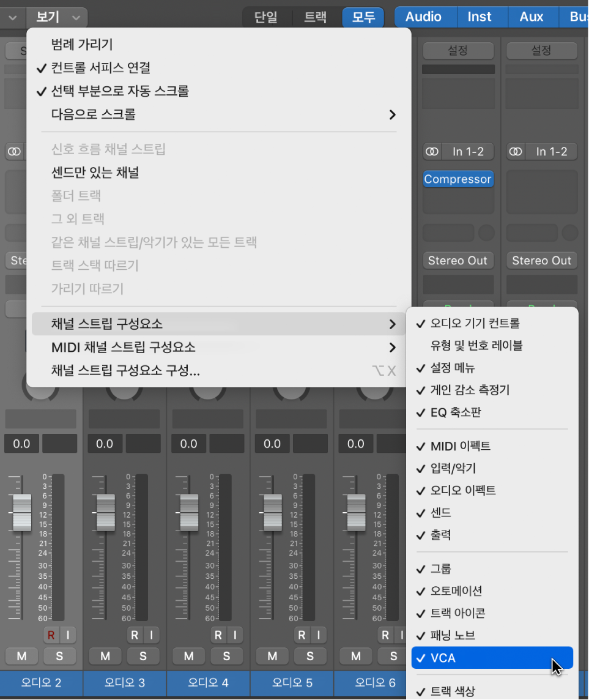589x700 pixels.
Task: Uncheck EQ 축소판 component
Action: 492,412
